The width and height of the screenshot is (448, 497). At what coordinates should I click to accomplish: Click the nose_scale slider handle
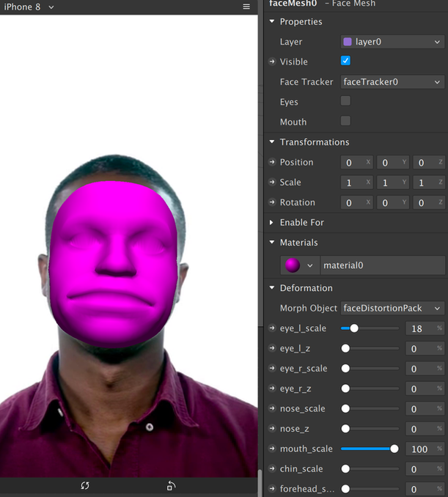[x=345, y=408]
